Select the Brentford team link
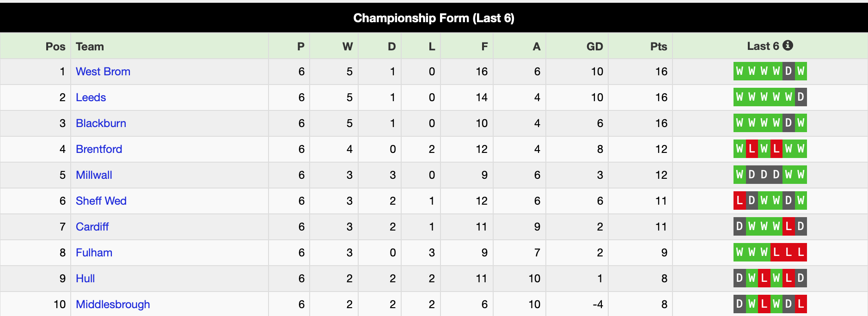868x316 pixels. tap(99, 149)
